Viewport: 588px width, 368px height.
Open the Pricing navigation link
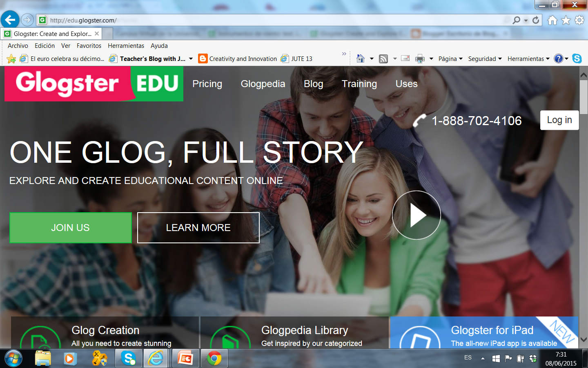click(x=207, y=84)
